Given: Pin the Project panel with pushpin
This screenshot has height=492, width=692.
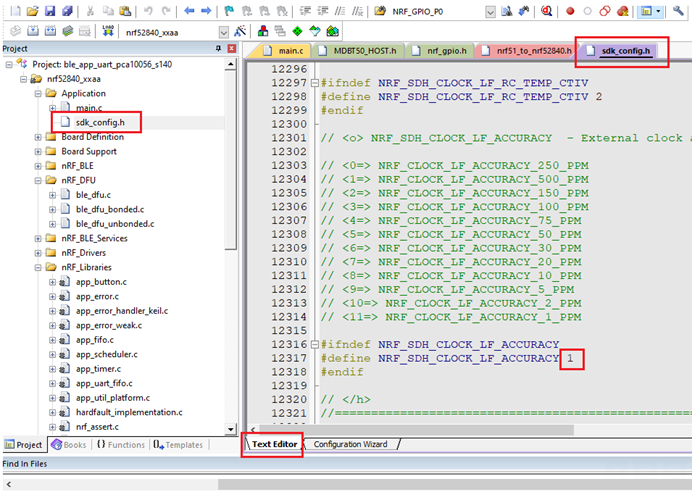Looking at the screenshot, I should [x=219, y=48].
